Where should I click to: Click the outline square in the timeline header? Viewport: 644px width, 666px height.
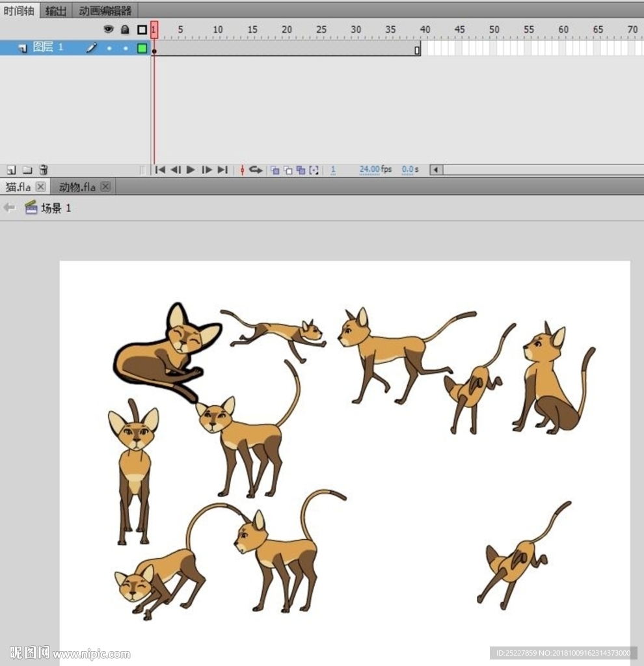tap(142, 30)
